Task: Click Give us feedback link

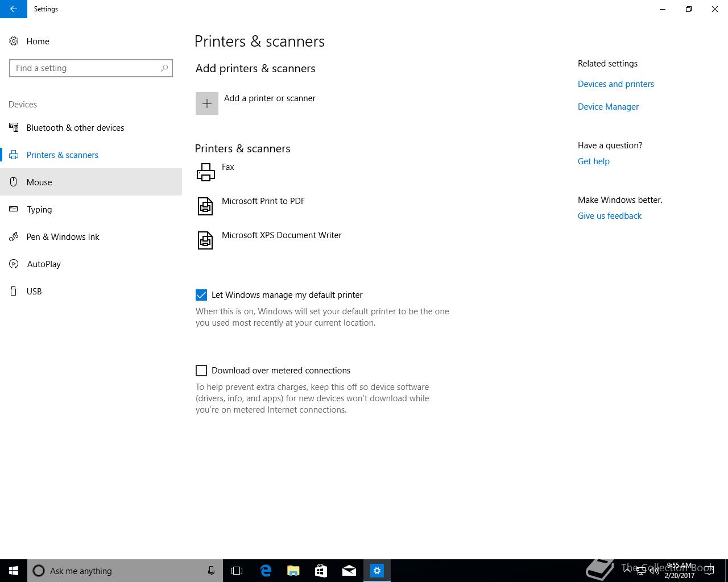Action: (610, 216)
